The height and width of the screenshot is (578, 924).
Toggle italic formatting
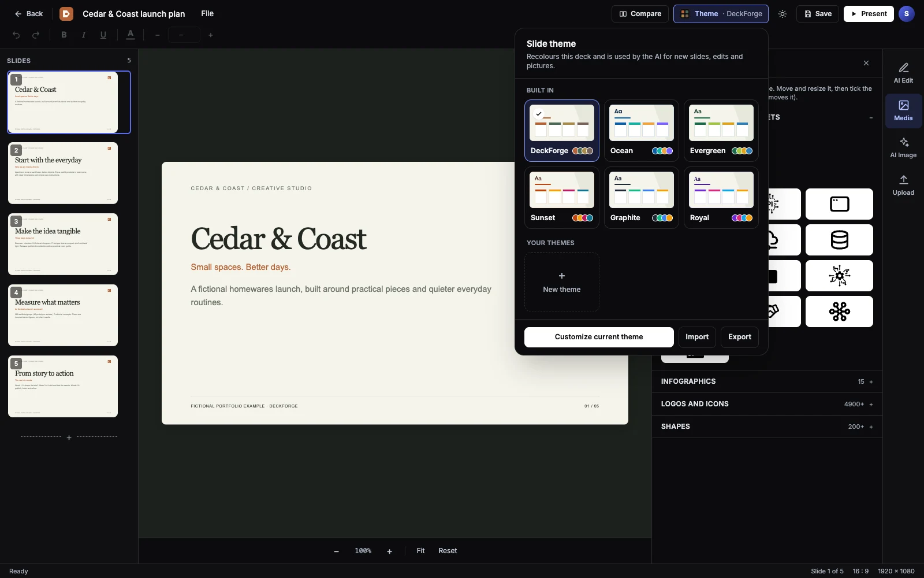point(84,35)
